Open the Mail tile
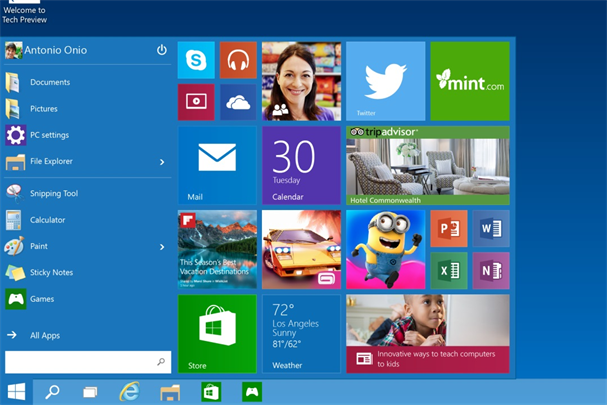The width and height of the screenshot is (607, 405). click(x=217, y=165)
